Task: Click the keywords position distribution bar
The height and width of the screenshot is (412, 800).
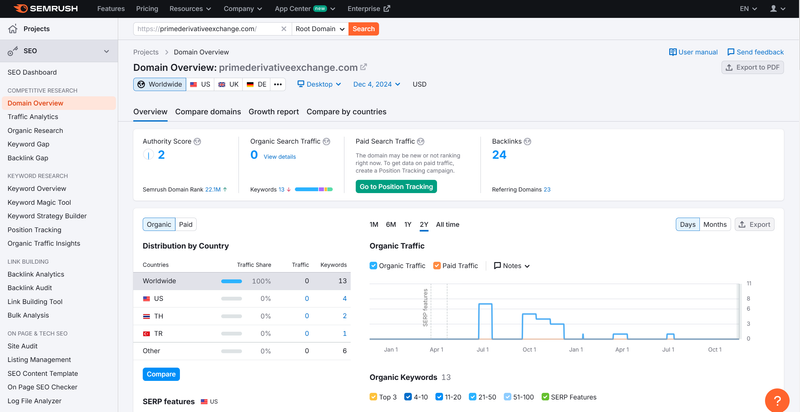Action: [314, 189]
